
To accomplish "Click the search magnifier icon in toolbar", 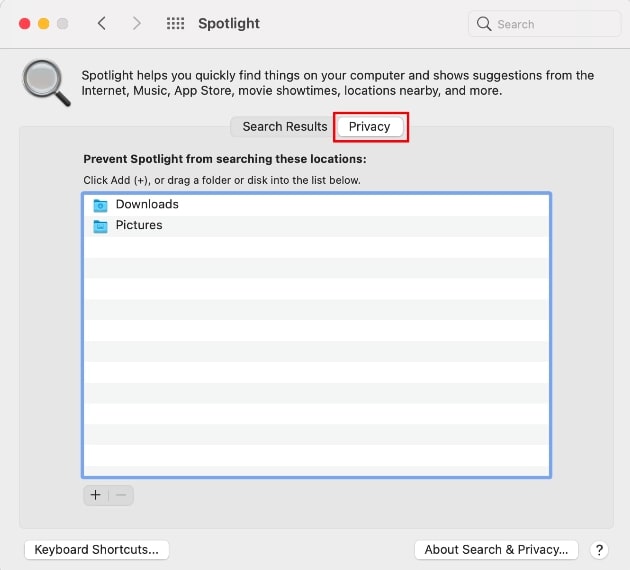I will (x=484, y=24).
